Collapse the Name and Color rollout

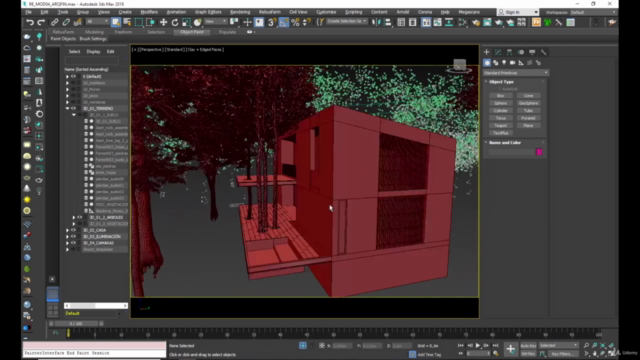505,142
